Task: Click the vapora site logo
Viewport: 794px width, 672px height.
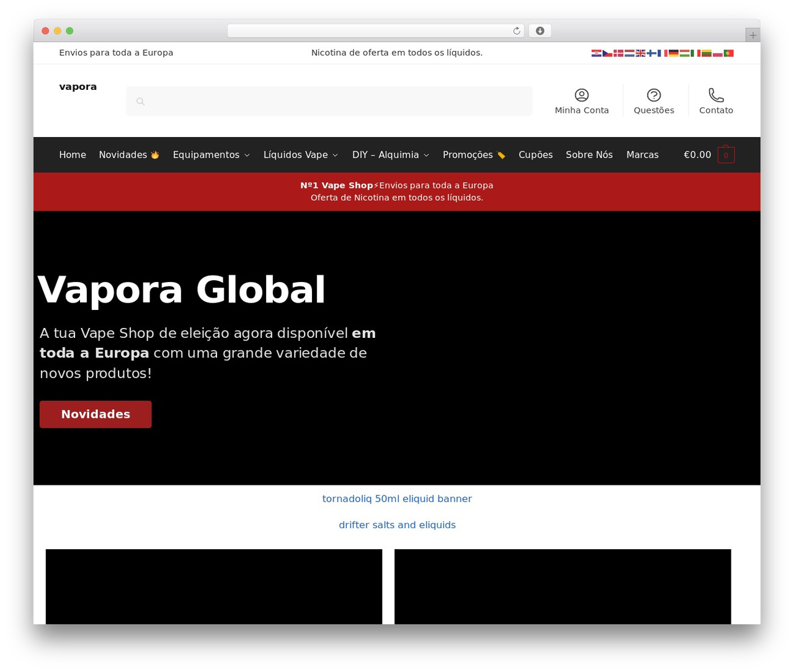Action: [78, 87]
